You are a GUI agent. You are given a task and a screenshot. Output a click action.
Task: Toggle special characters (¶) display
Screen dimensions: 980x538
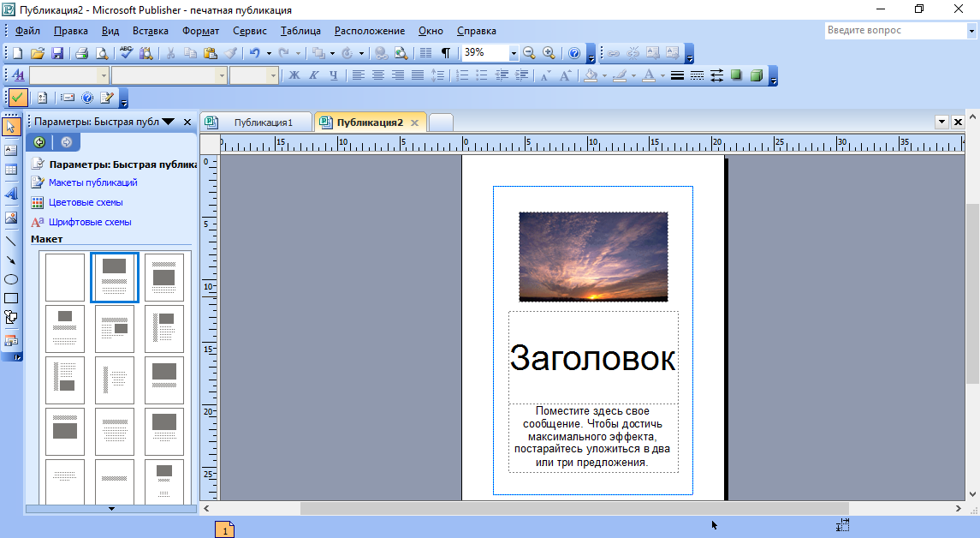pyautogui.click(x=445, y=53)
